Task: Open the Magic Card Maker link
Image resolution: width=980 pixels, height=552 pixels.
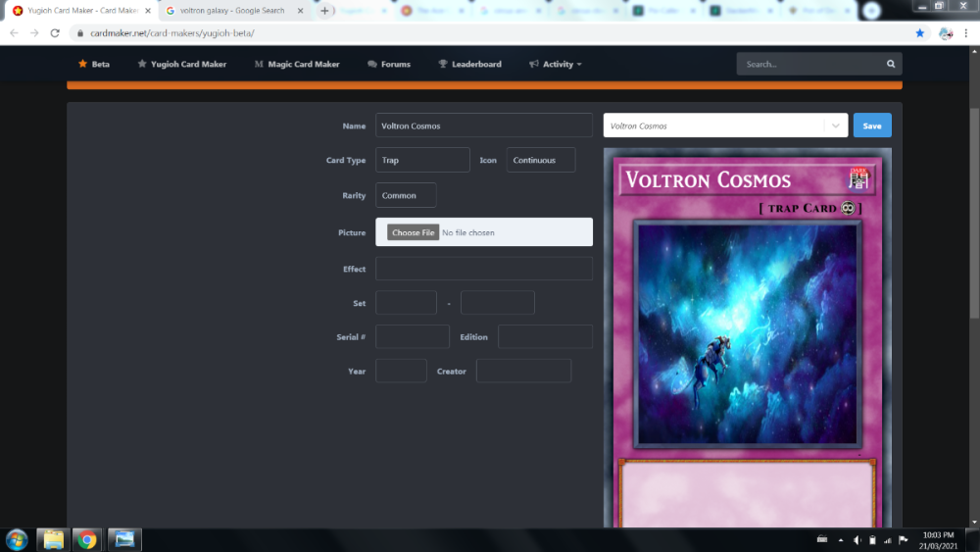Action: tap(297, 64)
